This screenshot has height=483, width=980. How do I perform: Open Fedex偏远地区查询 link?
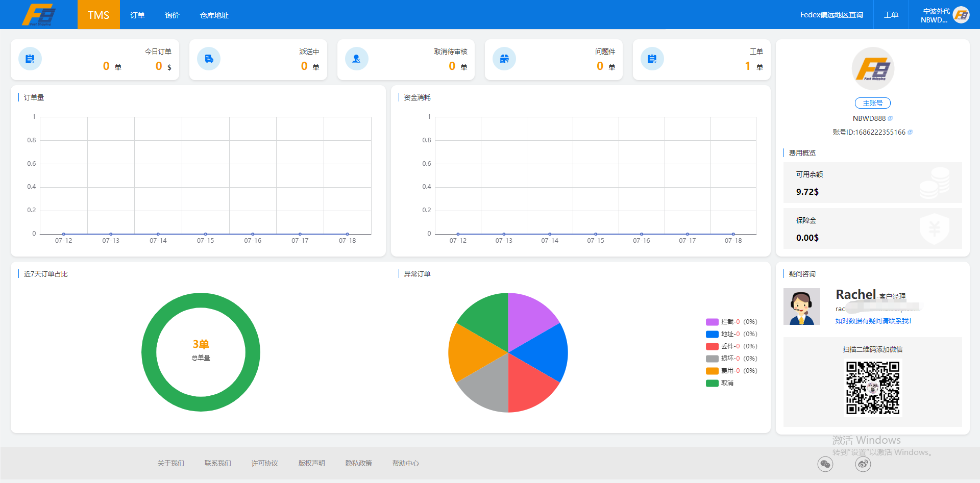[831, 15]
